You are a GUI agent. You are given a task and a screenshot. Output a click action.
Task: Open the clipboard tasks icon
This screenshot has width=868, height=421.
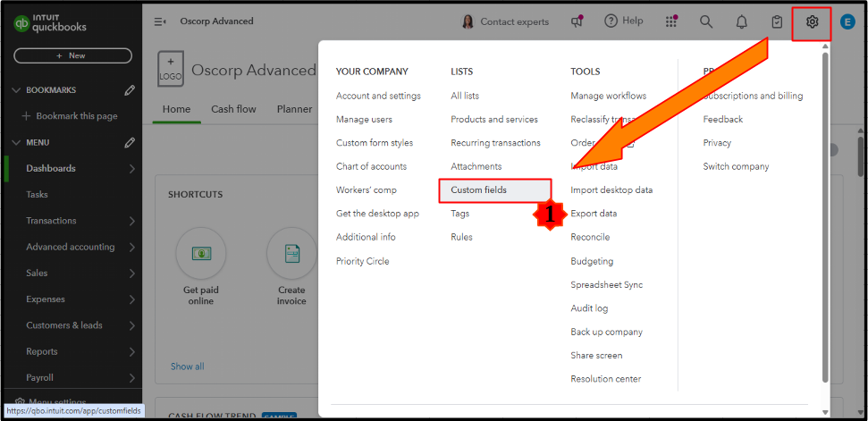777,22
